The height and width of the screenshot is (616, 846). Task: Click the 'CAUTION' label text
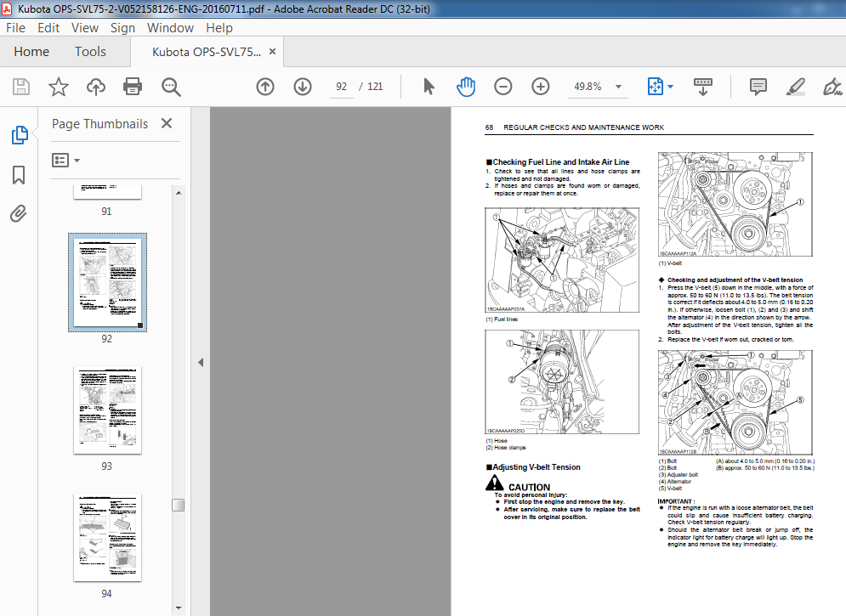[x=530, y=487]
